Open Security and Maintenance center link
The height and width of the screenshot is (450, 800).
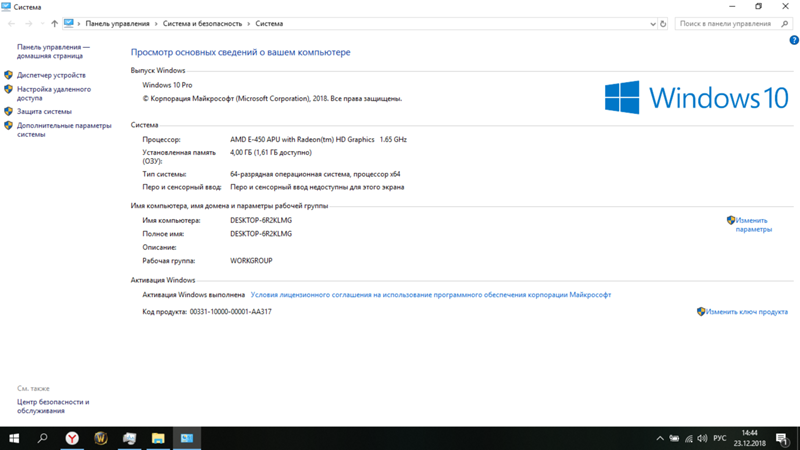(x=53, y=406)
